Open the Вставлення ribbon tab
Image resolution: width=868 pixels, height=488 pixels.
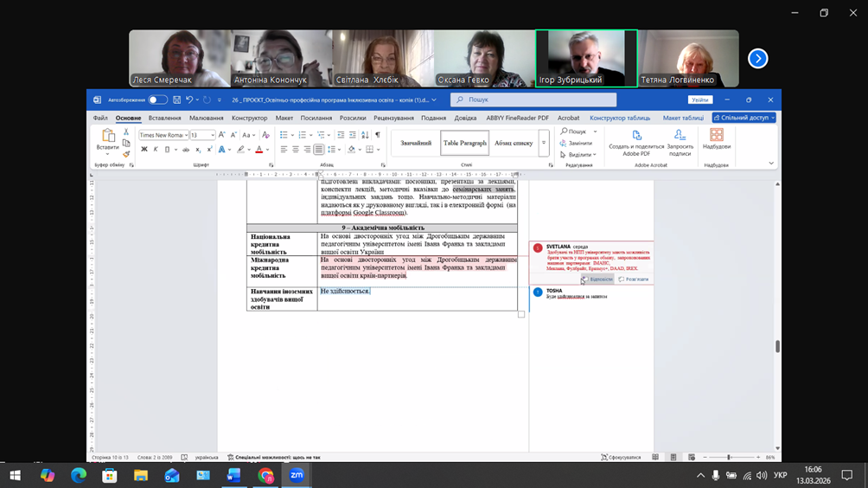pyautogui.click(x=164, y=118)
